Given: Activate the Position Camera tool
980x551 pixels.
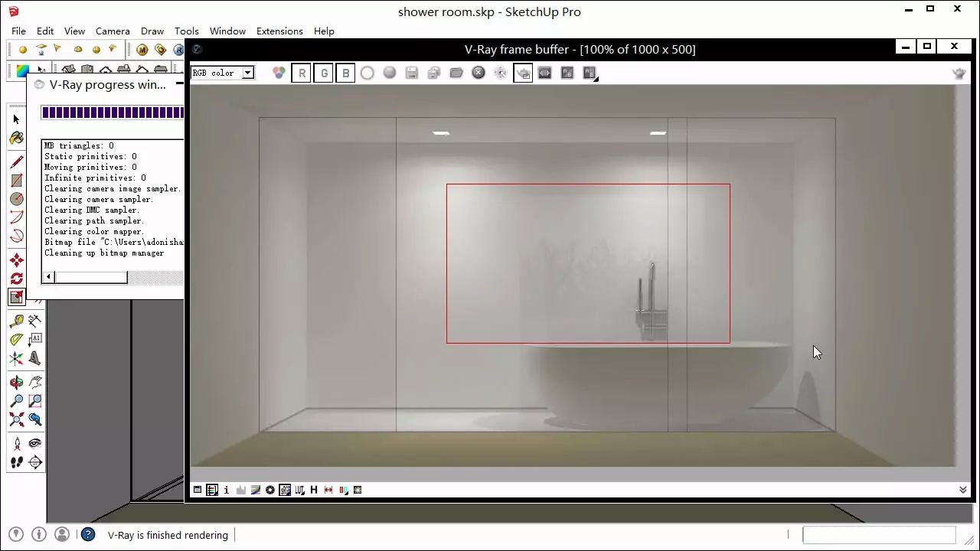Looking at the screenshot, I should [x=17, y=444].
